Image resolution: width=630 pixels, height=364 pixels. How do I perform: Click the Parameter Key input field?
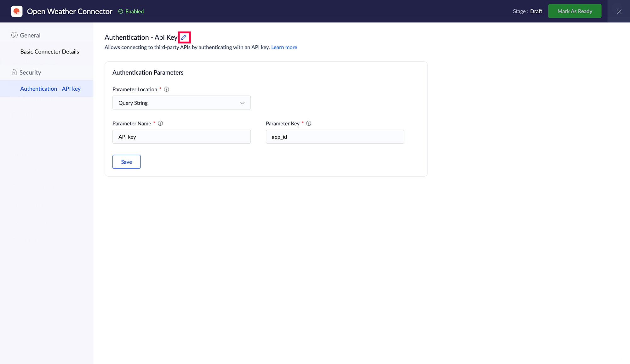click(335, 137)
